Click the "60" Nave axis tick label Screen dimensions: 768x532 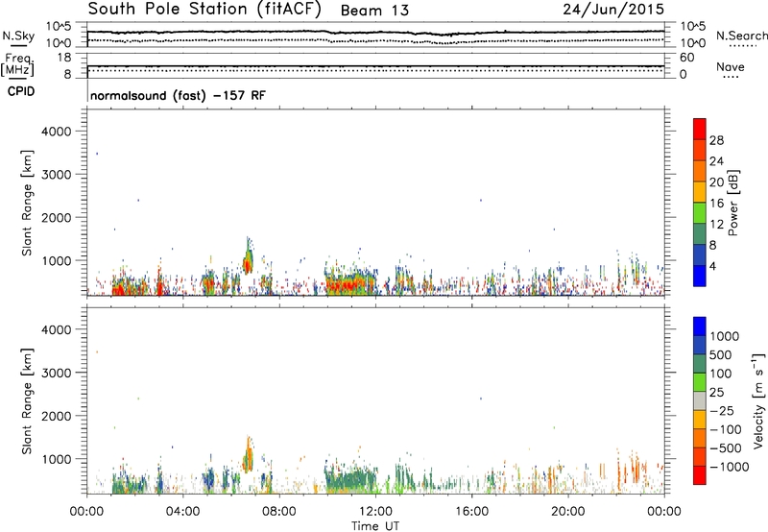tap(687, 58)
